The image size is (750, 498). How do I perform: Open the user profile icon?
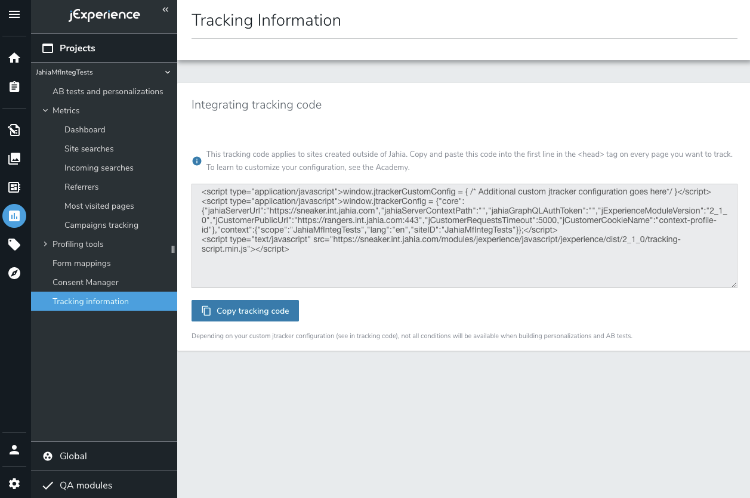point(14,450)
